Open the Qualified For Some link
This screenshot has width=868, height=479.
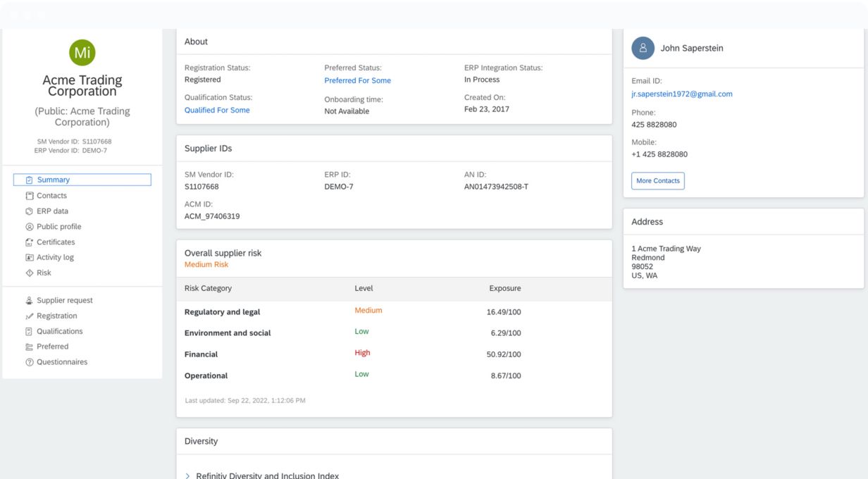coord(217,111)
